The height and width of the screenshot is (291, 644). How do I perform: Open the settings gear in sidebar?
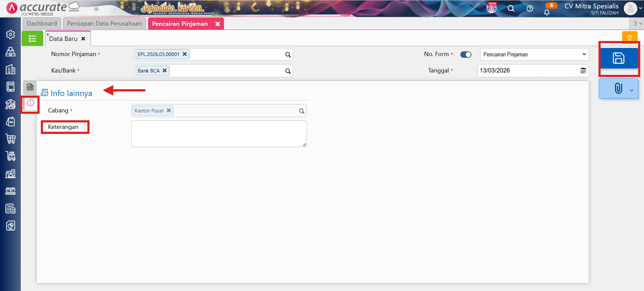10,35
